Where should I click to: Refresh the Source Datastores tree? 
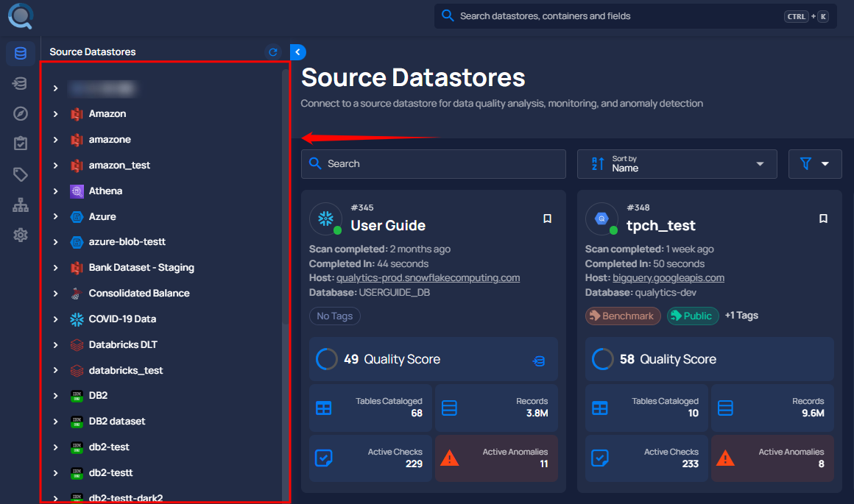coord(273,52)
